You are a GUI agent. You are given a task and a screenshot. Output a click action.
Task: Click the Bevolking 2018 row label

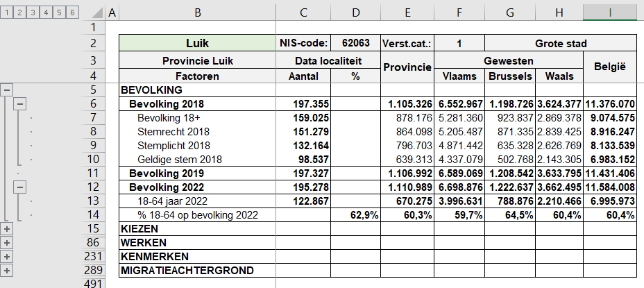click(x=167, y=104)
